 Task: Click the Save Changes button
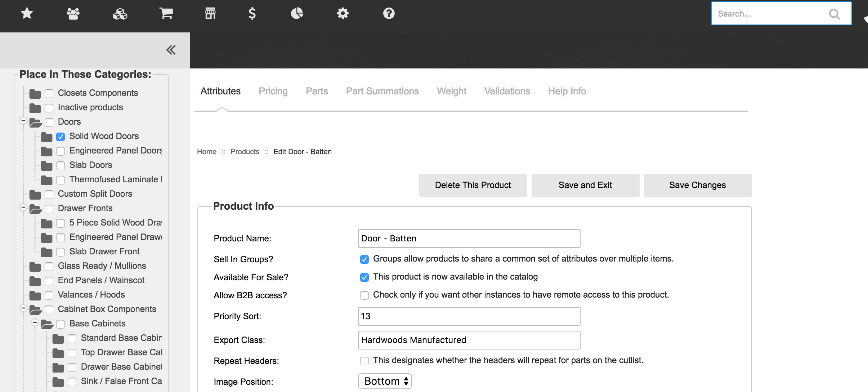(697, 185)
